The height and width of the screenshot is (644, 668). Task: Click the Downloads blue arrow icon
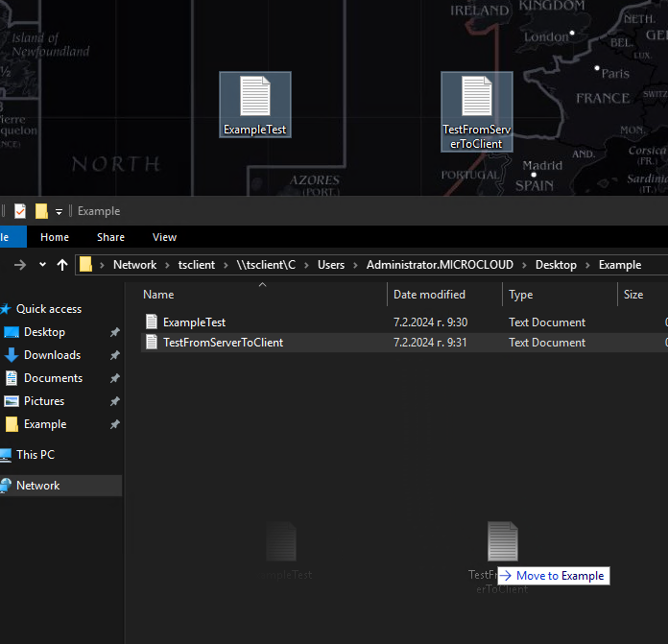point(12,355)
